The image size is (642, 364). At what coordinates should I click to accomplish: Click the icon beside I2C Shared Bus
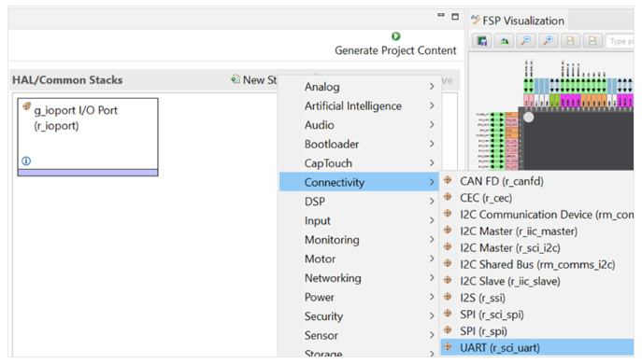[x=448, y=263]
